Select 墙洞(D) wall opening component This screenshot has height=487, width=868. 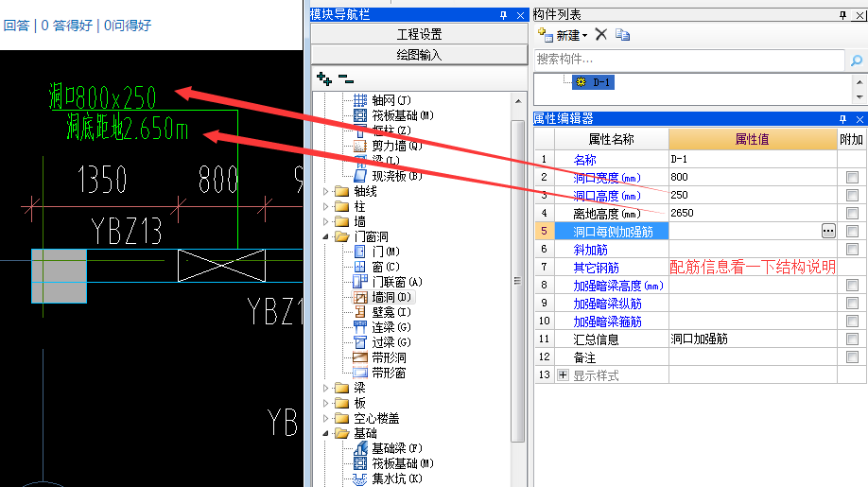383,297
